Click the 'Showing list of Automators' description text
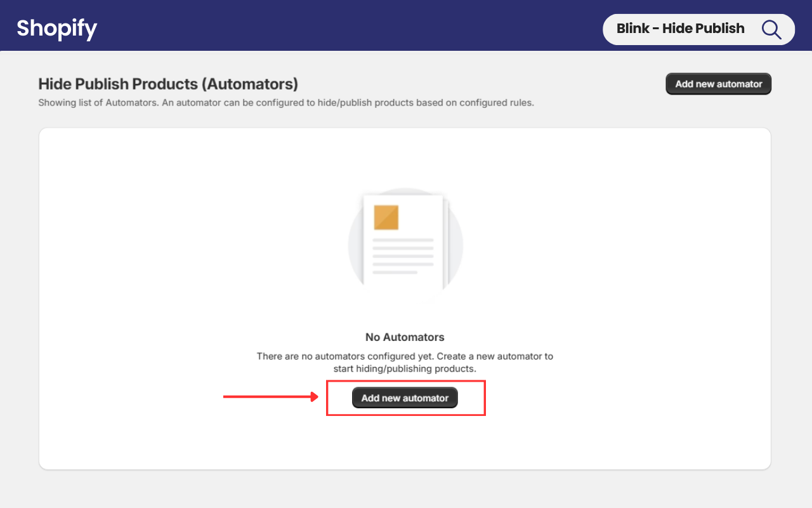 tap(285, 102)
